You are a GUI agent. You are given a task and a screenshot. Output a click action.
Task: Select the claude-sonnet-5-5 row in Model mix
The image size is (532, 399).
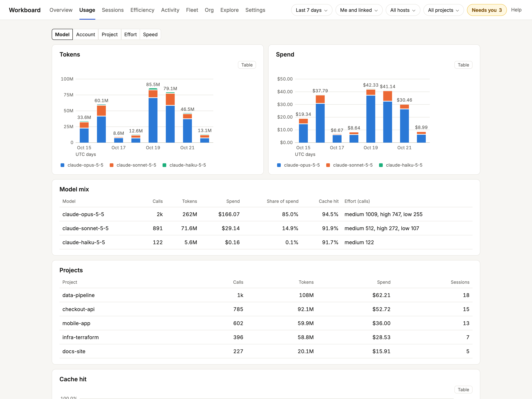(x=266, y=228)
